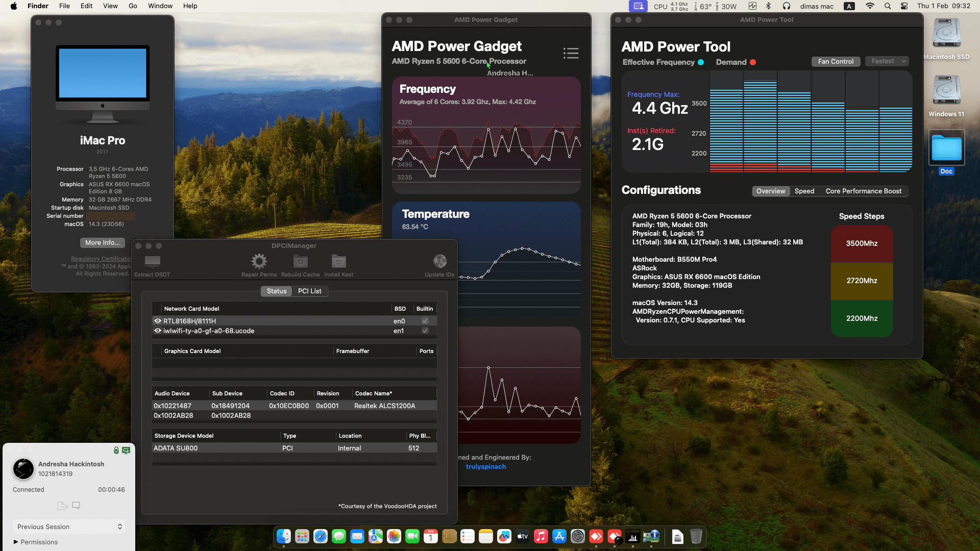Screen dimensions: 980x551
Task: Select the ADATA SU800 storage row
Action: pyautogui.click(x=294, y=448)
